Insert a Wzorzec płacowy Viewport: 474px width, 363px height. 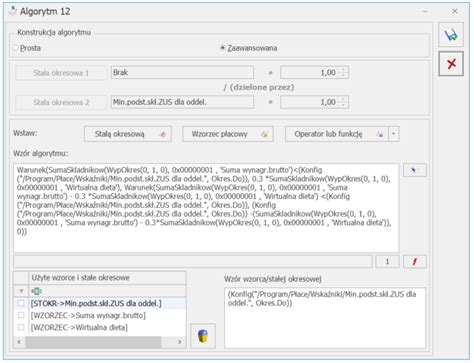(228, 134)
